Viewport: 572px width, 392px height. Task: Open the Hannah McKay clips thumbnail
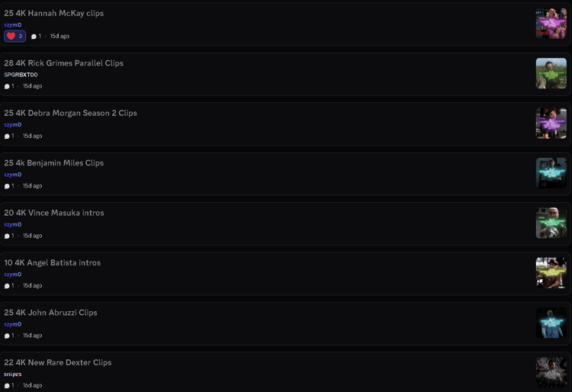tap(551, 24)
